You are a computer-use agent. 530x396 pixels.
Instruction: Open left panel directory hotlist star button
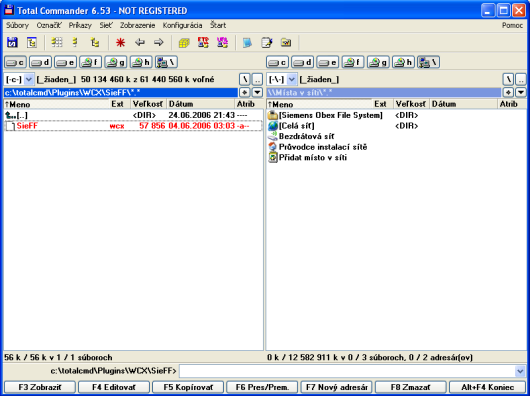coord(245,93)
